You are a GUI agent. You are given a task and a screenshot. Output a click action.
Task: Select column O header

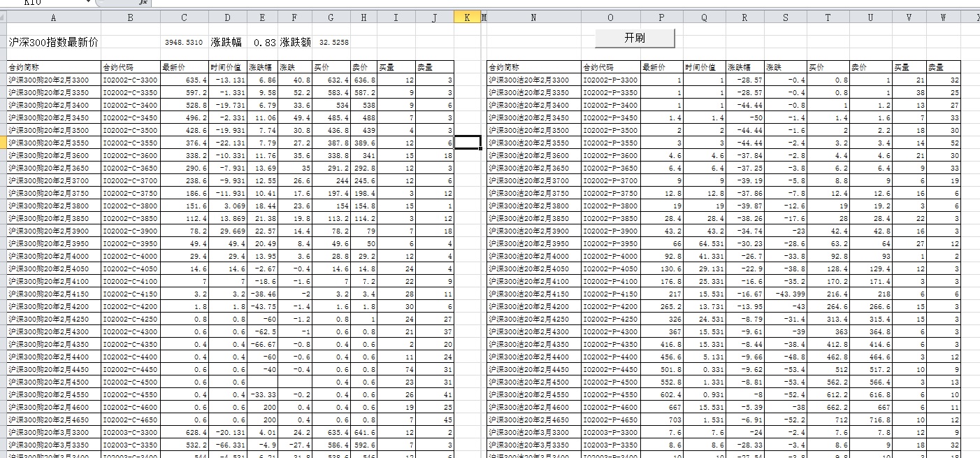pyautogui.click(x=610, y=18)
